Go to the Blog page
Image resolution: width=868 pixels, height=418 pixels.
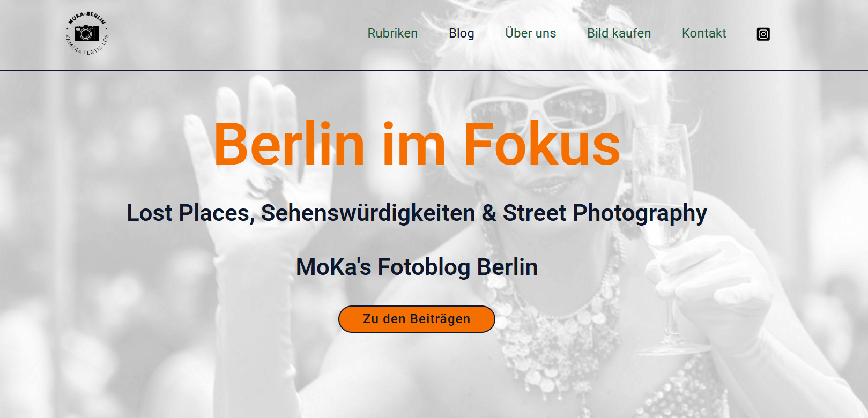[462, 33]
